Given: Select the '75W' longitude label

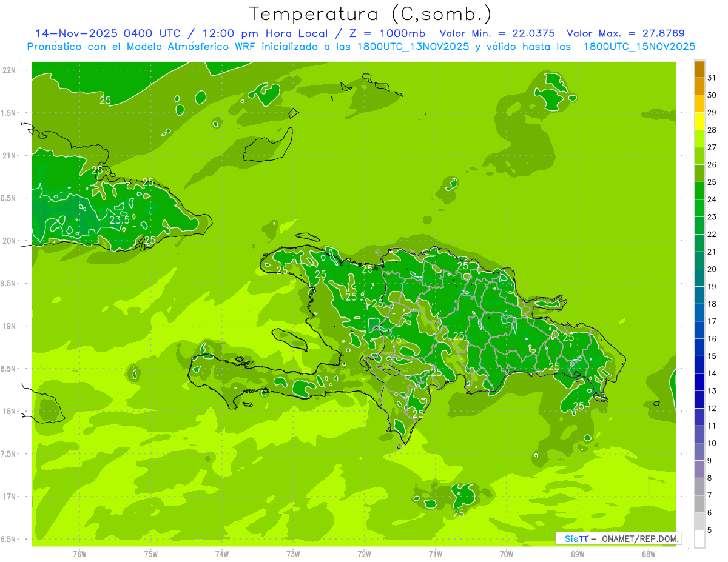Looking at the screenshot, I should click(151, 554).
